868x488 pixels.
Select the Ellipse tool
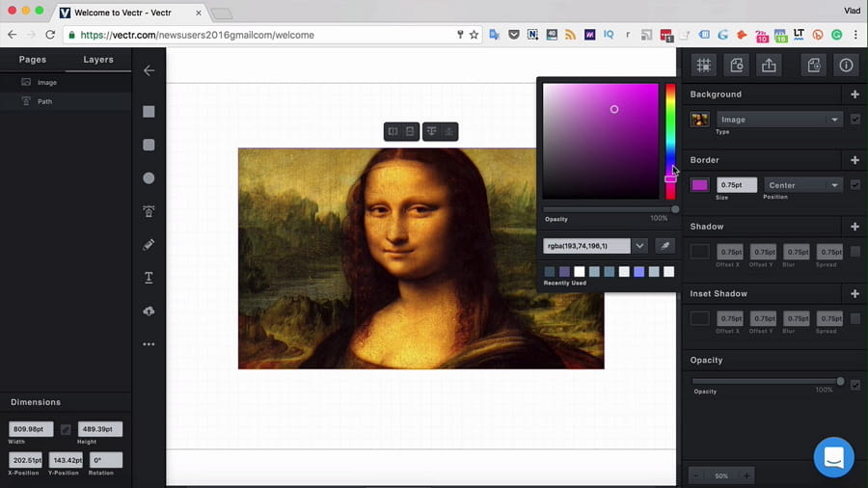click(149, 178)
